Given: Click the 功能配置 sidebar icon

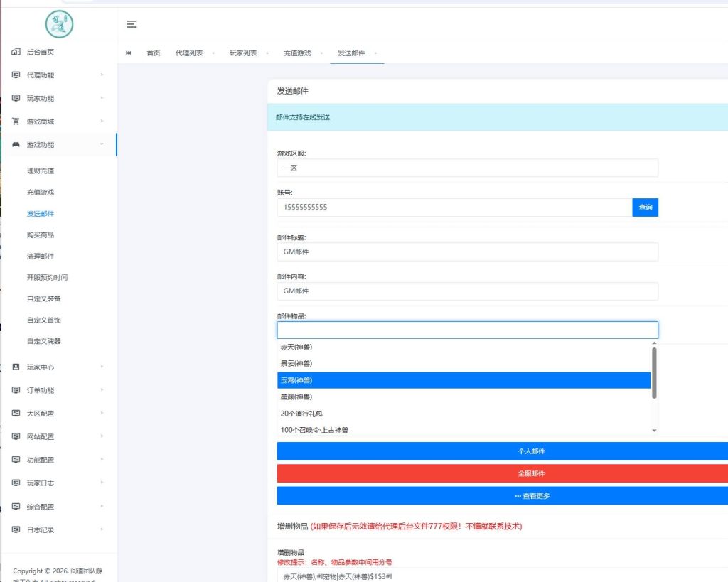Looking at the screenshot, I should point(16,460).
